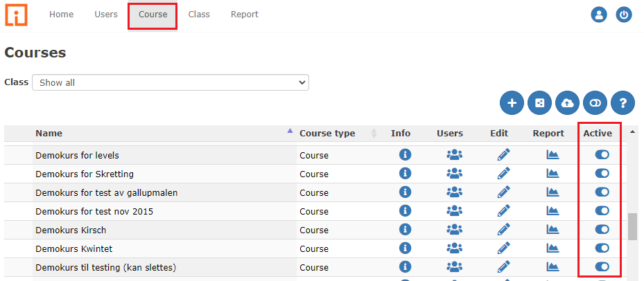Toggle active for Demokurs til testing
This screenshot has width=644, height=281.
point(602,267)
